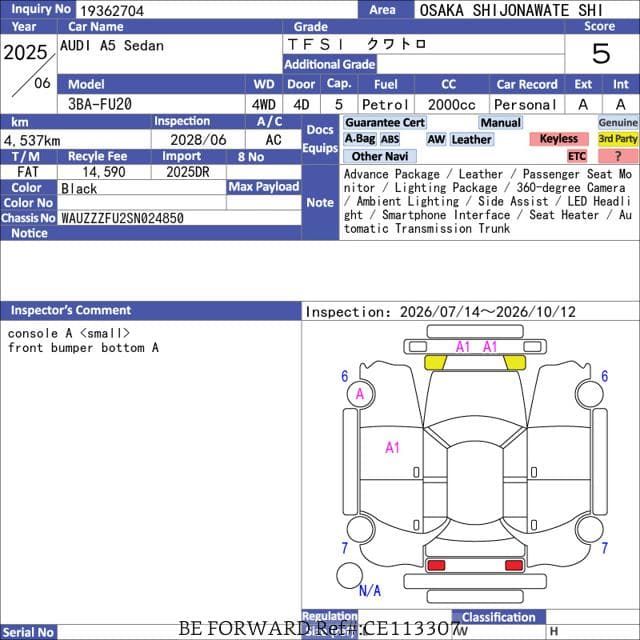This screenshot has height=640, width=640.
Task: Click the Color No label
Action: point(28,203)
